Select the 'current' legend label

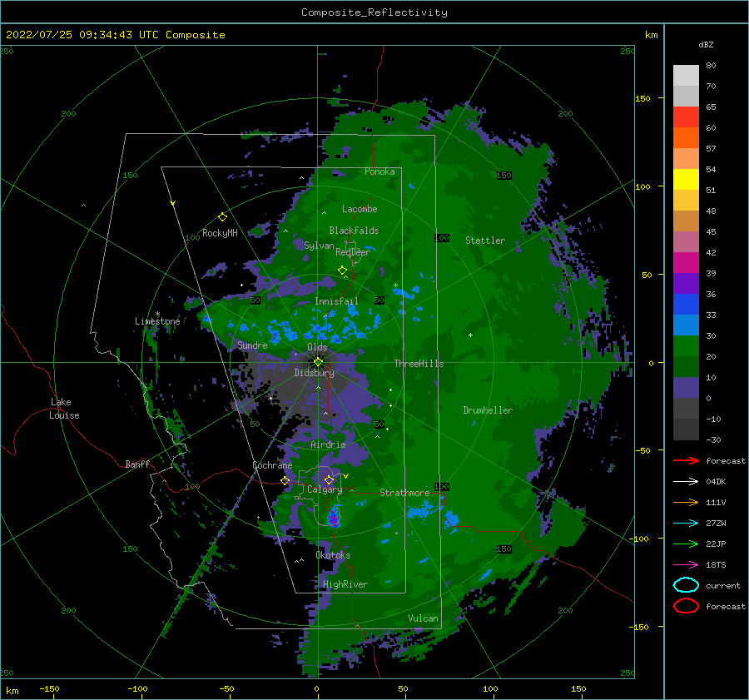click(723, 585)
